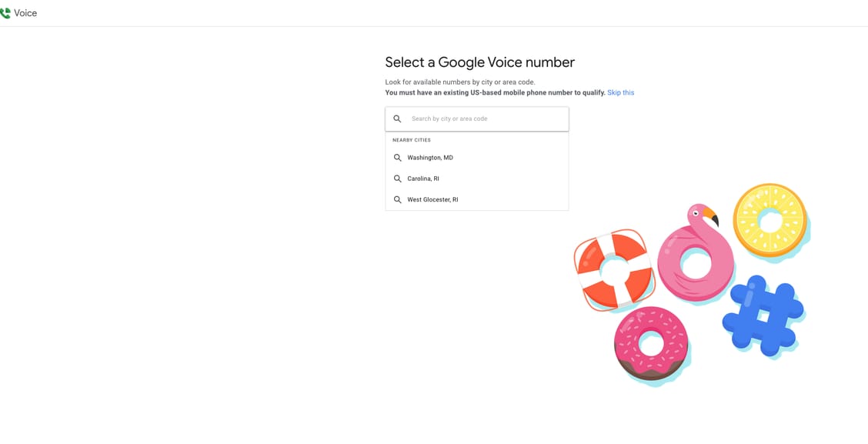This screenshot has width=868, height=444.
Task: Click the pink frosted donut float
Action: [651, 343]
